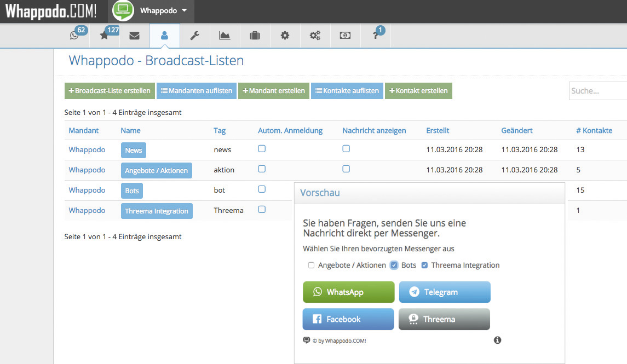The image size is (627, 364).
Task: Sort by Geändert column header
Action: [516, 130]
